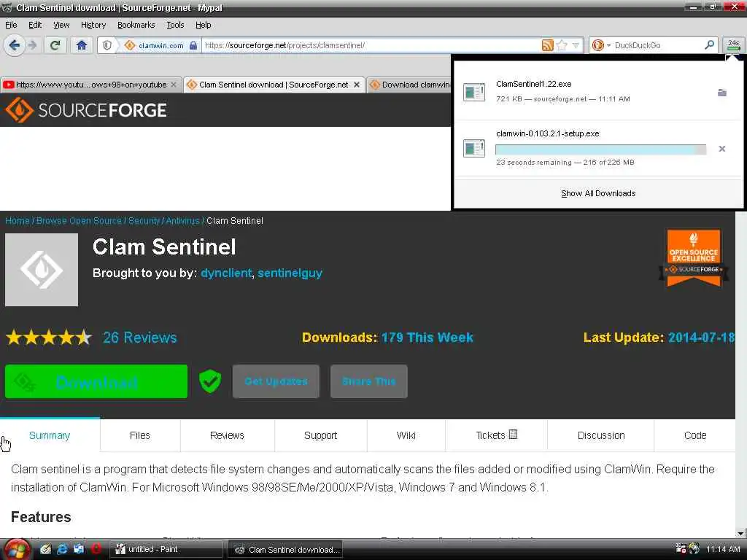Open the View menu

coord(61,25)
